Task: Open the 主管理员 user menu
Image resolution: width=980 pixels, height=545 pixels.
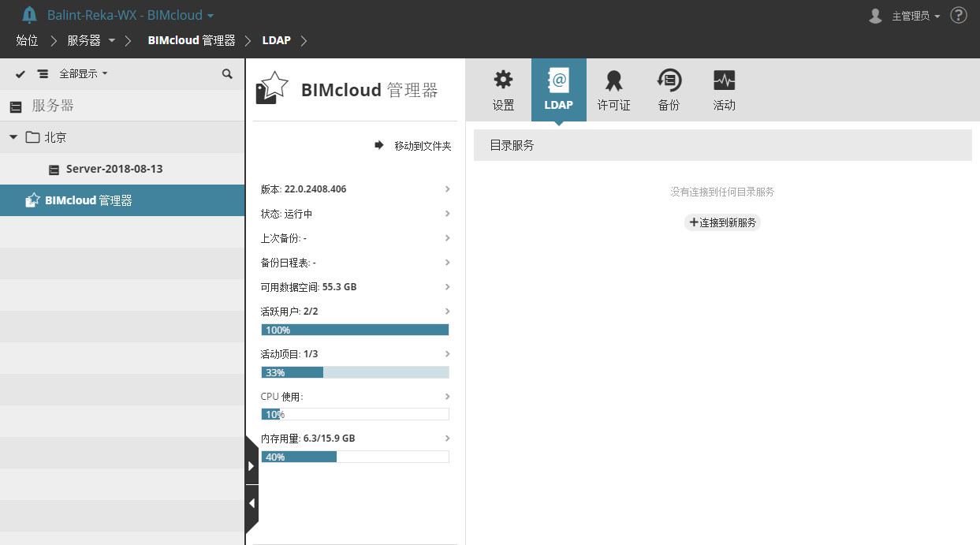Action: [915, 16]
